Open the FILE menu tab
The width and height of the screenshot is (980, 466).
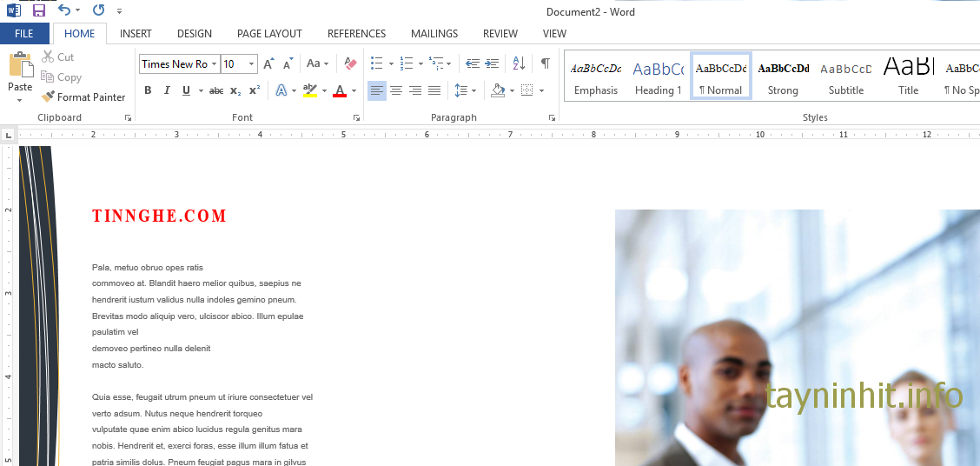(x=24, y=34)
